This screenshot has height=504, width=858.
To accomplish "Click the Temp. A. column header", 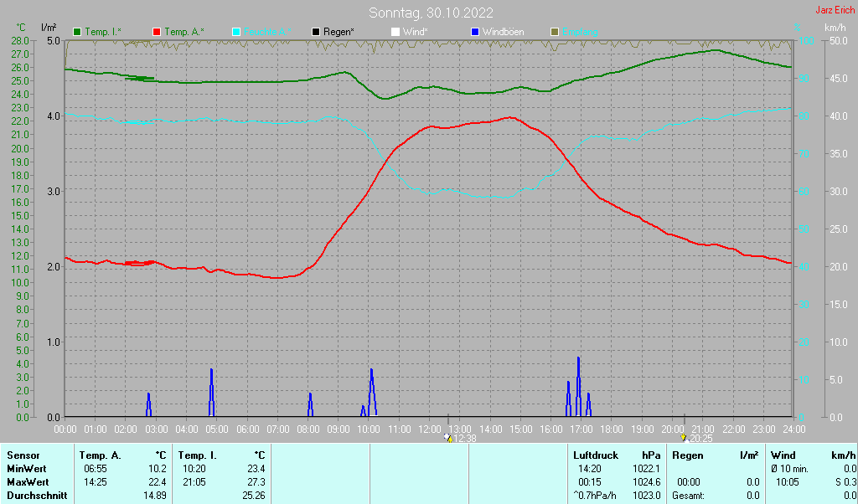I will click(101, 455).
